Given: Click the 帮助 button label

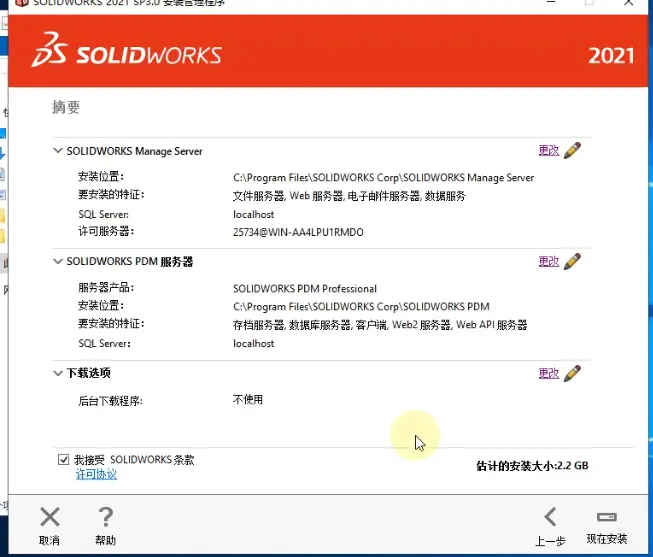Looking at the screenshot, I should click(x=105, y=540).
